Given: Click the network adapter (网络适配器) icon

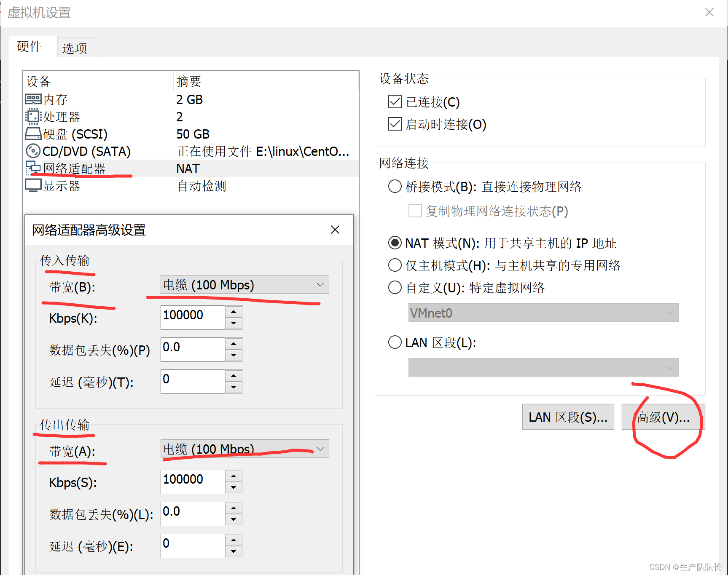Looking at the screenshot, I should pos(33,168).
